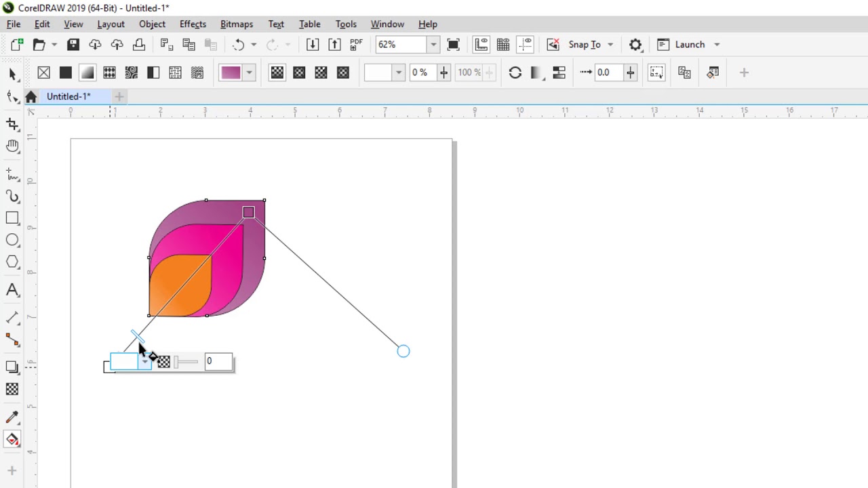Click the full-screen preview icon
The width and height of the screenshot is (868, 488).
click(x=454, y=45)
